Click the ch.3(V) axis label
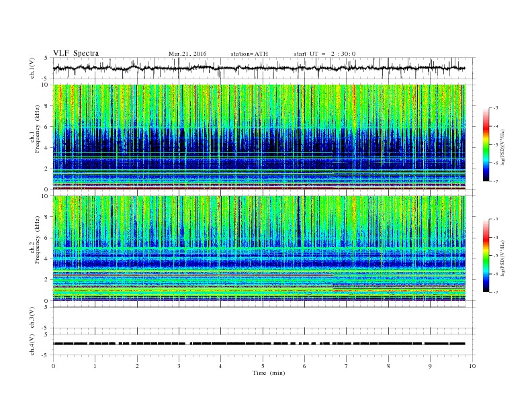Viewport: 532px width, 411px height. [x=32, y=318]
